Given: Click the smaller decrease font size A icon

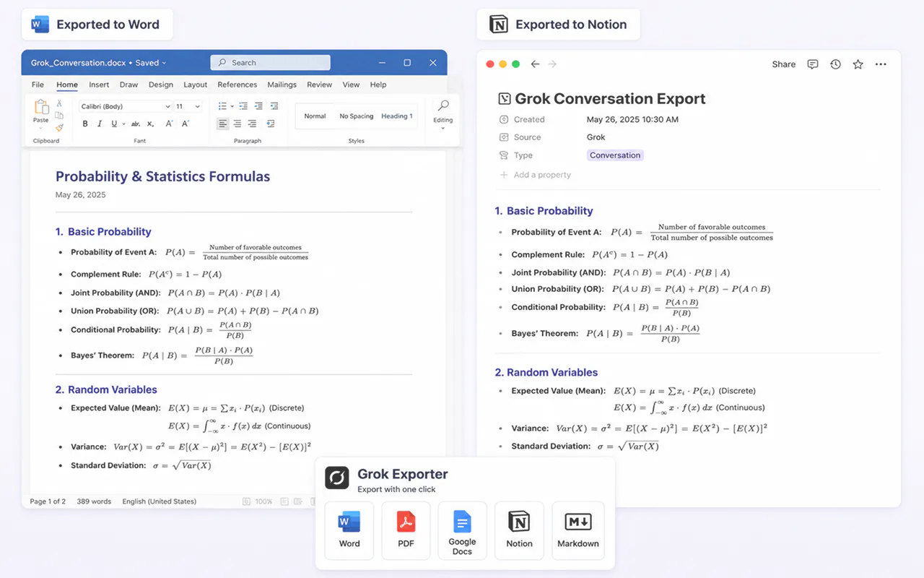Looking at the screenshot, I should coord(186,124).
